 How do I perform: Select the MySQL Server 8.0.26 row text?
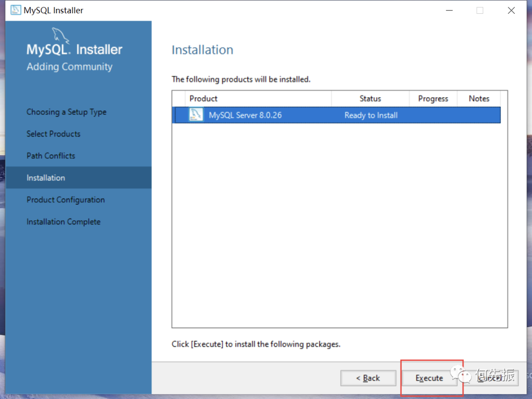[245, 115]
